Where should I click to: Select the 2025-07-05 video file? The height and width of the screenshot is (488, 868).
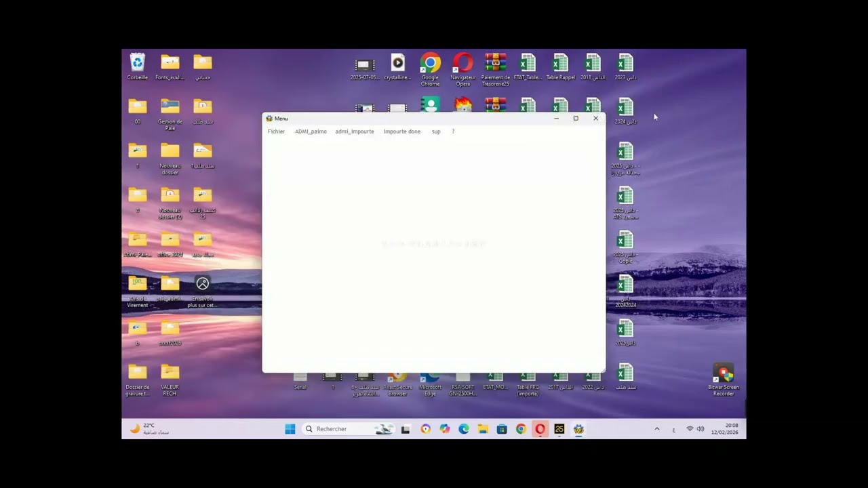pyautogui.click(x=365, y=67)
